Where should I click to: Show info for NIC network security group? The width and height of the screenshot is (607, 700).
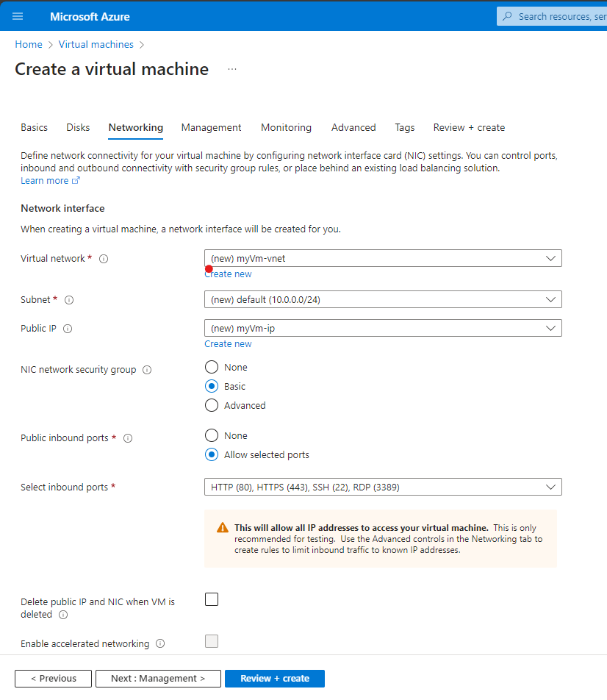147,370
